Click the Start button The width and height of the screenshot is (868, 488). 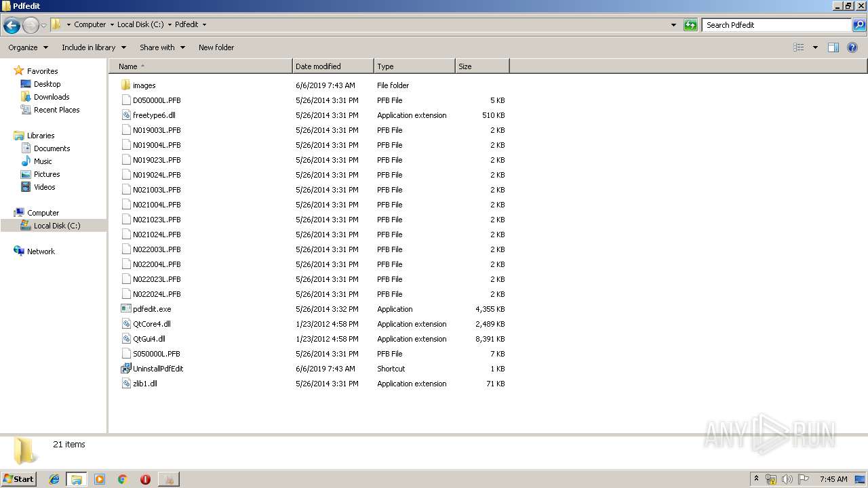pos(19,479)
